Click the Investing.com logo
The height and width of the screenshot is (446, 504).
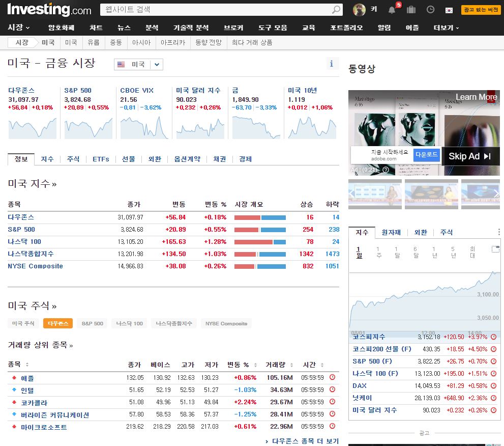click(x=49, y=10)
